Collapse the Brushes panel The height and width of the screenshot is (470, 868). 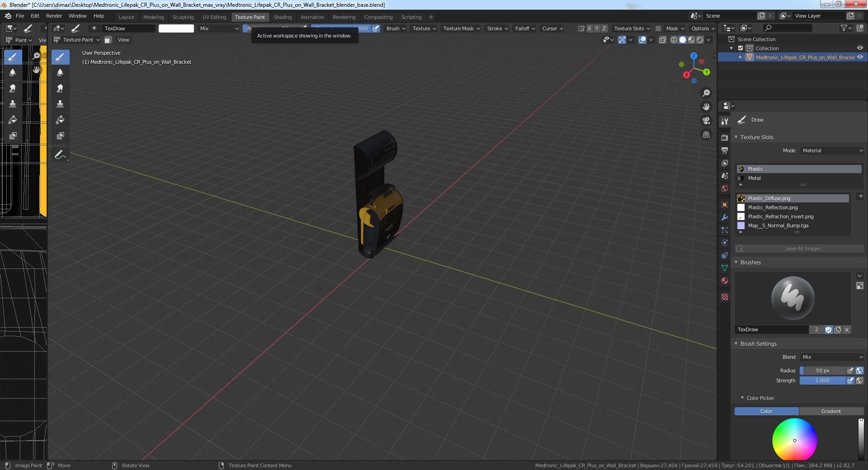(x=736, y=262)
